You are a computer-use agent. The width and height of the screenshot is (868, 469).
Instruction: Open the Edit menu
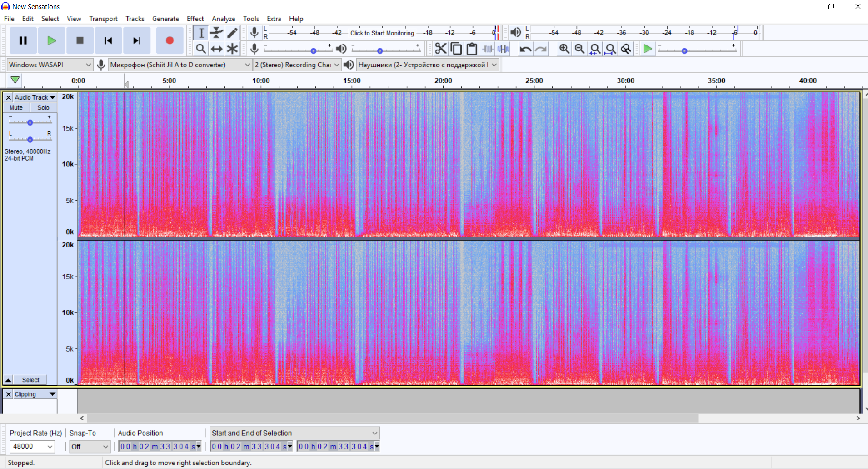pyautogui.click(x=28, y=19)
